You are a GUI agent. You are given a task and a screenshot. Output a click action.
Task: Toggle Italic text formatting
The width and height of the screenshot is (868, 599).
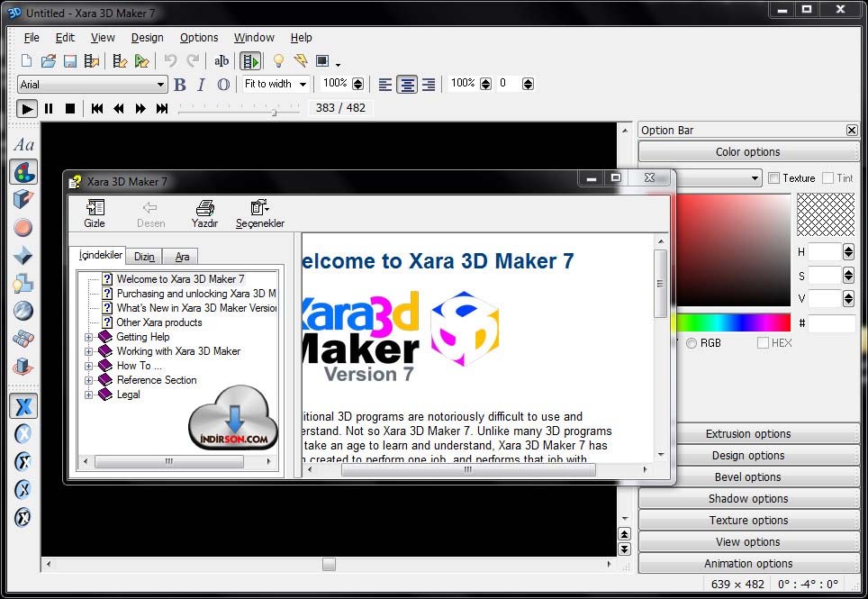[x=202, y=85]
